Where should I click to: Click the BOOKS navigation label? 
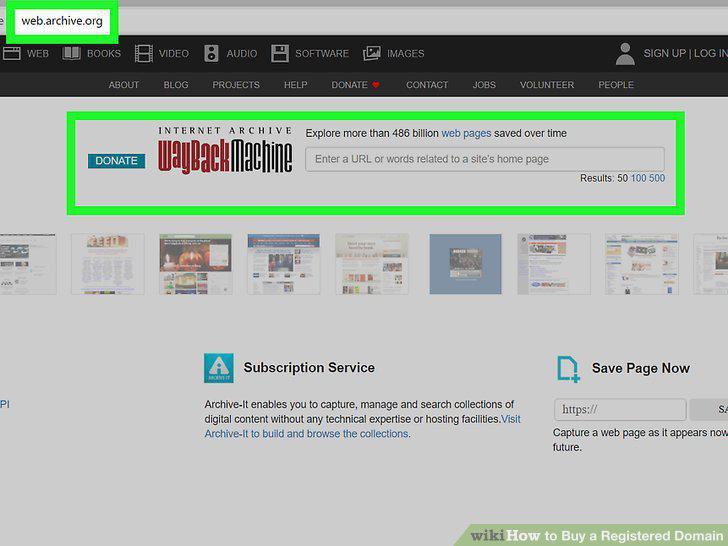pos(104,54)
